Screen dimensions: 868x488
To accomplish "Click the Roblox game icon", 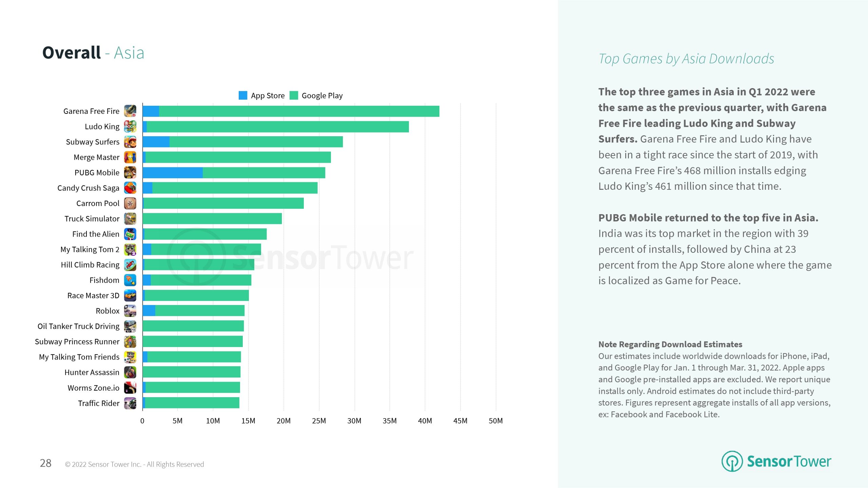I will [130, 311].
